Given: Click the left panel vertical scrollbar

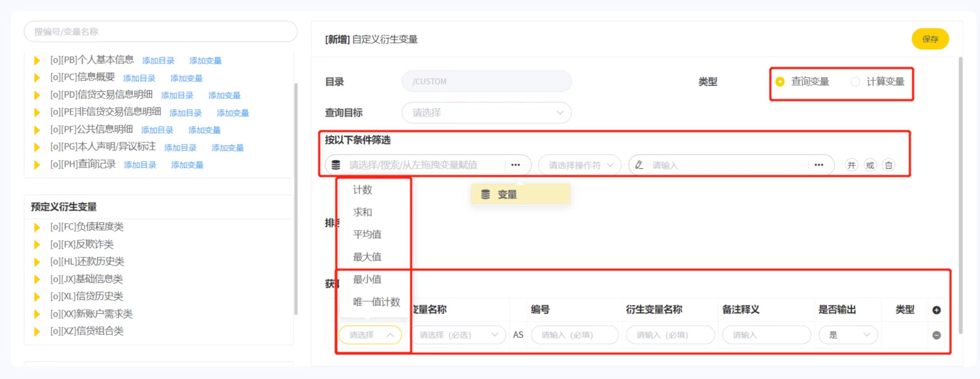Looking at the screenshot, I should tap(296, 199).
